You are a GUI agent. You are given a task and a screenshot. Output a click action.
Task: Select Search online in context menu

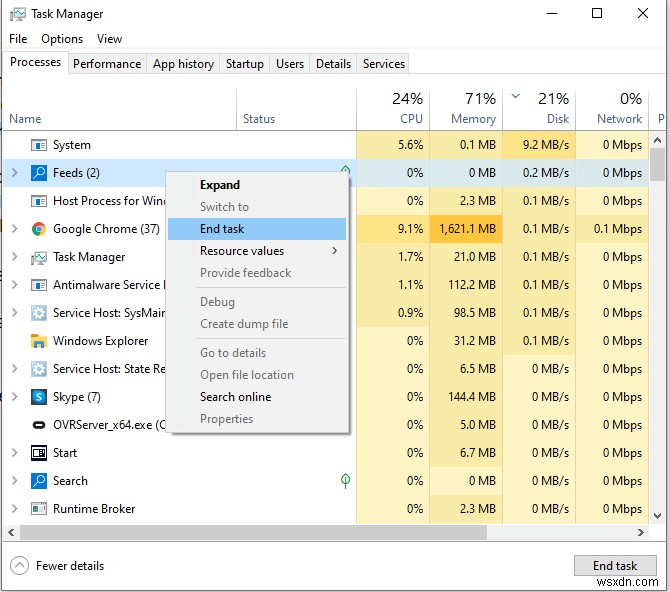click(235, 397)
